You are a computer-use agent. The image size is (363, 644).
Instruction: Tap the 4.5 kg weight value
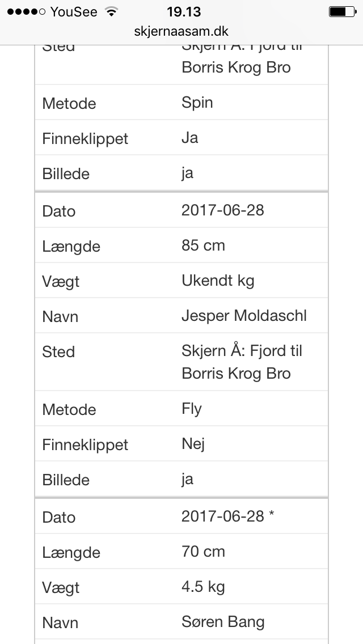point(203,587)
